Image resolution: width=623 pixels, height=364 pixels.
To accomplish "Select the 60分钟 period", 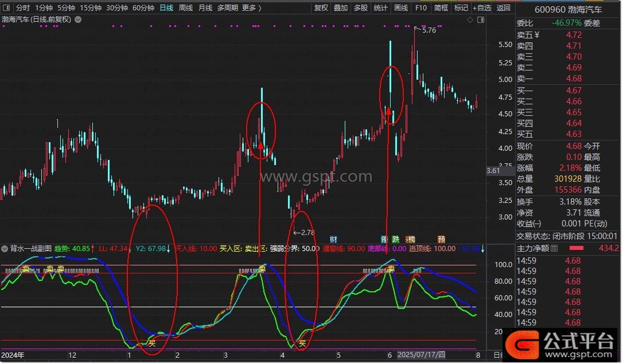I will pos(143,7).
